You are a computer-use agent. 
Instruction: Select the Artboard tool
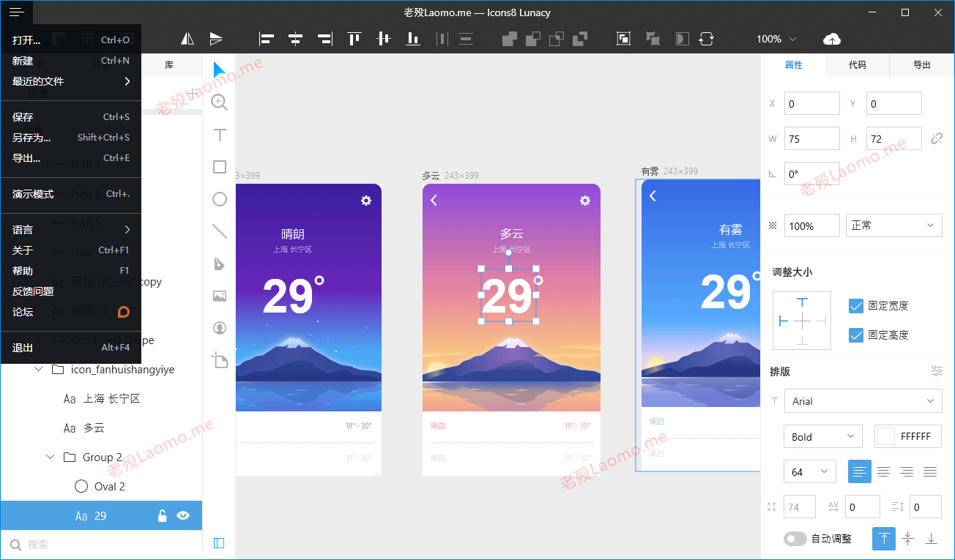(x=220, y=360)
